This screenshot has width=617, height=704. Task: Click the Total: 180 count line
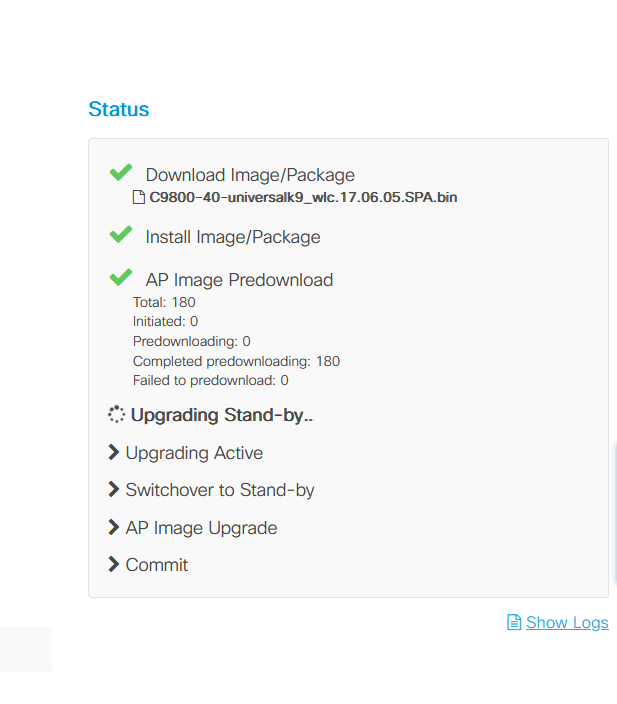point(164,302)
